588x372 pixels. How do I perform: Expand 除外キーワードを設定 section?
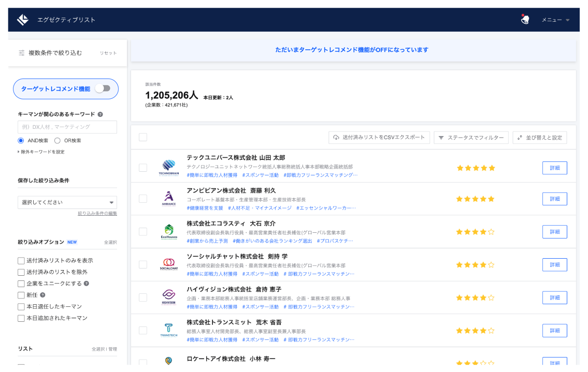tap(41, 152)
